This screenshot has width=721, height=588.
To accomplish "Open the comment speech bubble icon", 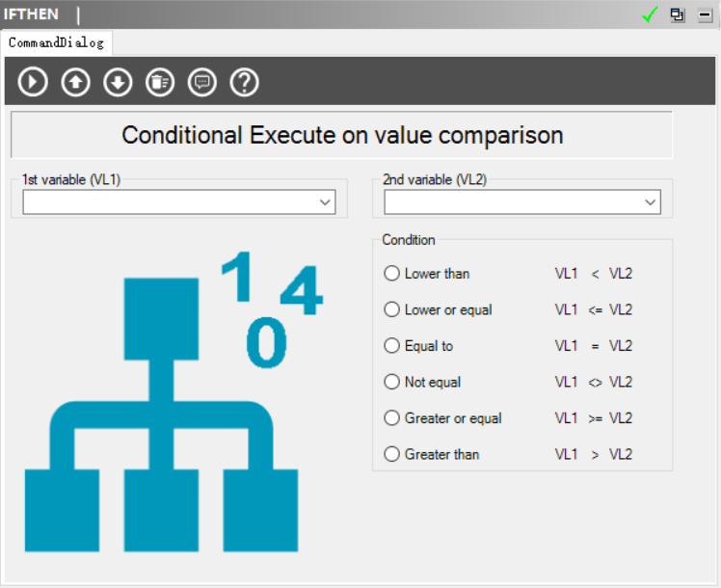I will click(x=201, y=82).
